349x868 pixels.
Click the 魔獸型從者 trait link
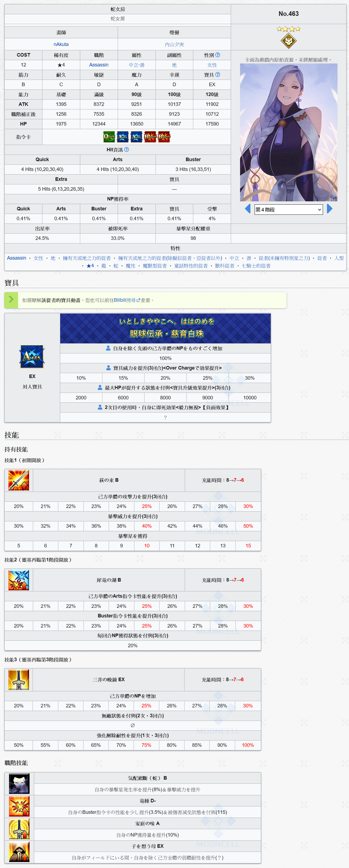pos(154,266)
